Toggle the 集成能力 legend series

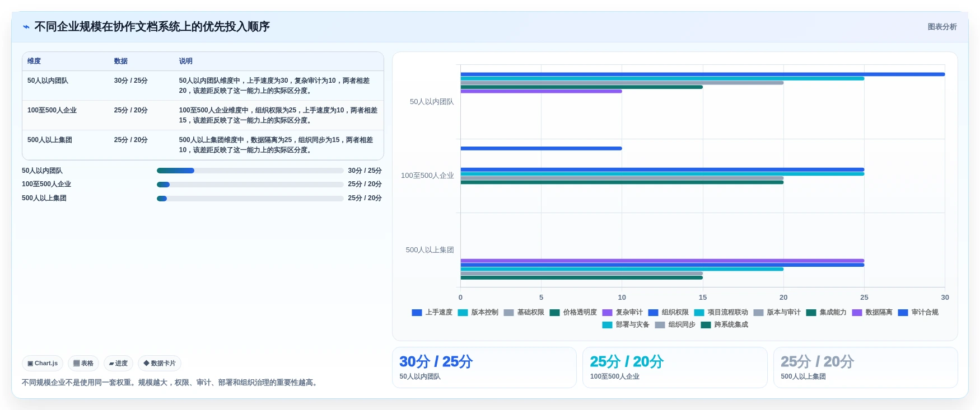[826, 312]
